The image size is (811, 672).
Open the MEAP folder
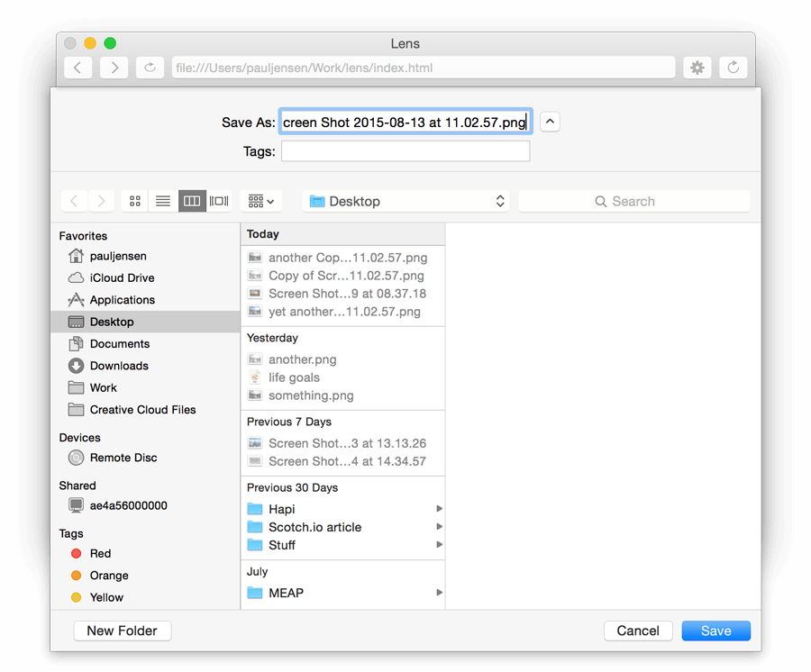click(x=343, y=593)
